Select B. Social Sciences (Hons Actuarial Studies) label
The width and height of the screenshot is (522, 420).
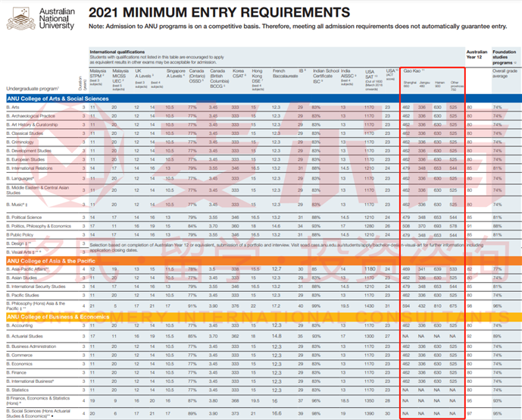[39, 413]
